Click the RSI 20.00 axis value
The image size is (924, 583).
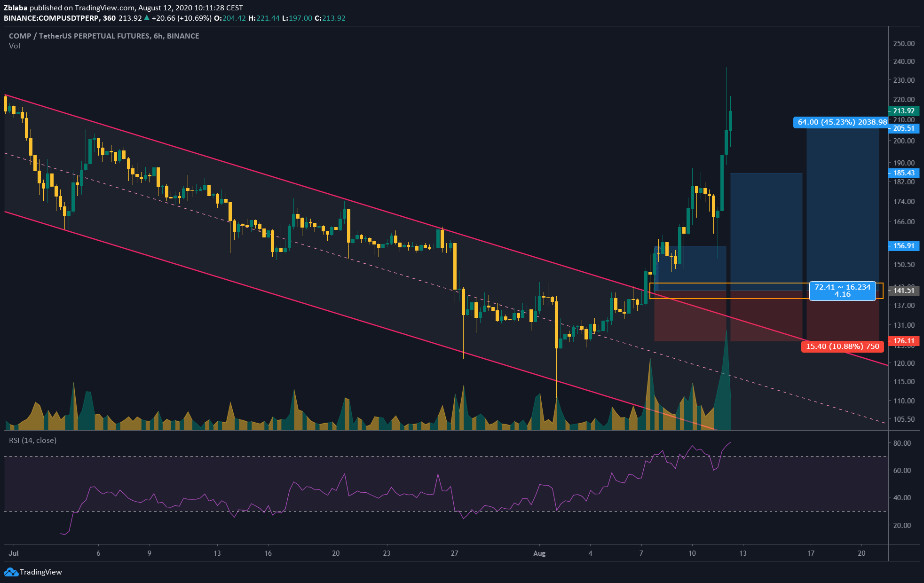pos(902,525)
